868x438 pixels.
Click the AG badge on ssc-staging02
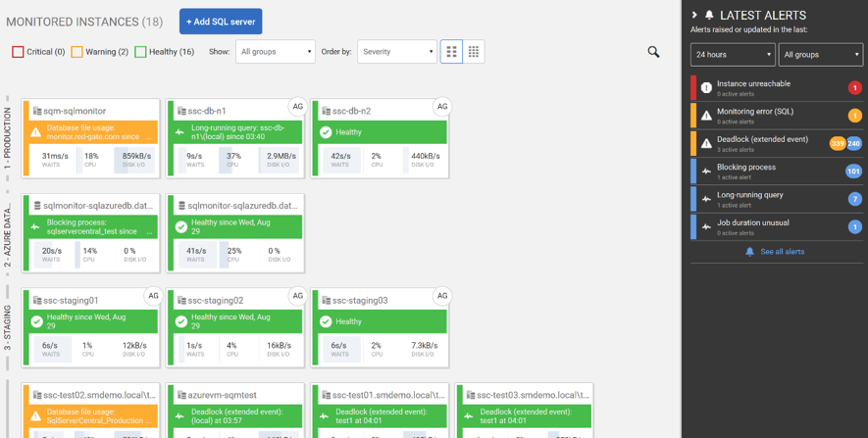[298, 296]
